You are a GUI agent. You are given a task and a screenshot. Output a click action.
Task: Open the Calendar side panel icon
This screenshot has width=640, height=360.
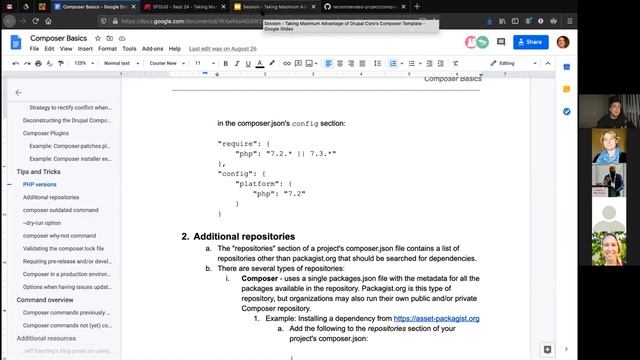click(x=567, y=67)
